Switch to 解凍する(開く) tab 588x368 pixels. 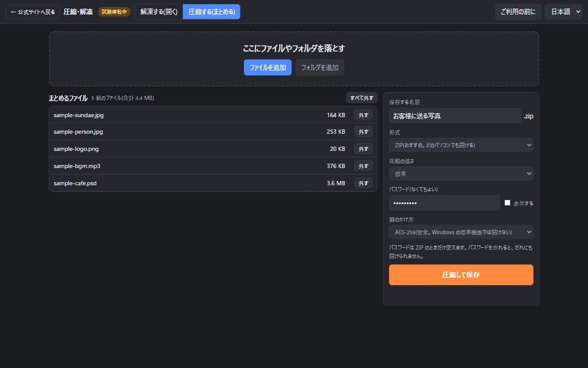tap(159, 12)
